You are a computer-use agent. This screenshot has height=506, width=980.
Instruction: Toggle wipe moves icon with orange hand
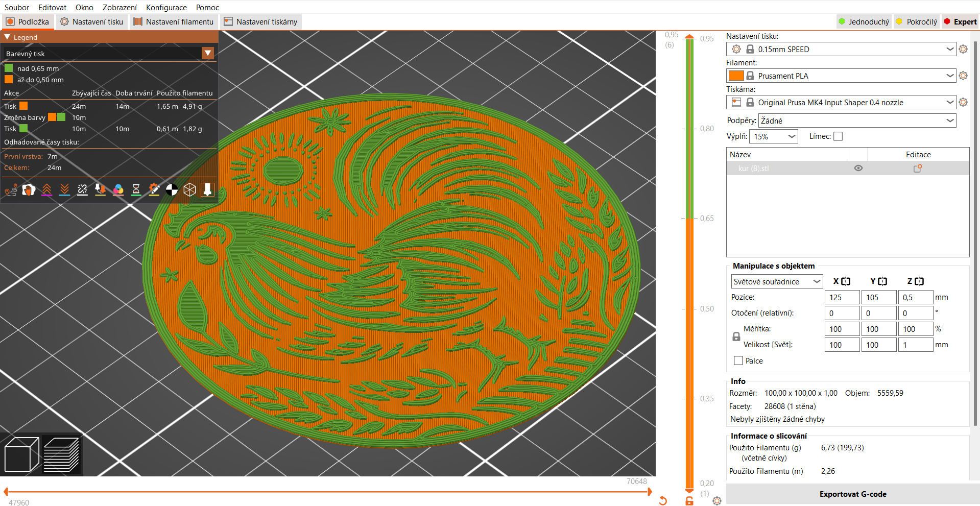pos(29,190)
